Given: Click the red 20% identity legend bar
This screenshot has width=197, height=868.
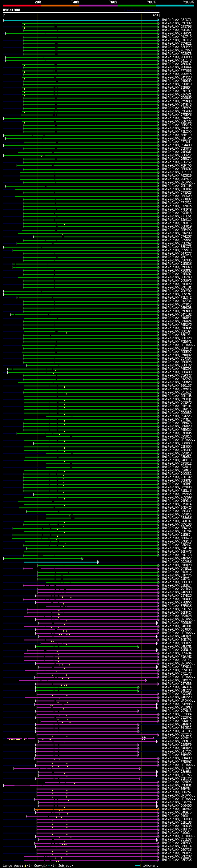Looking at the screenshot, I should pos(22,6).
